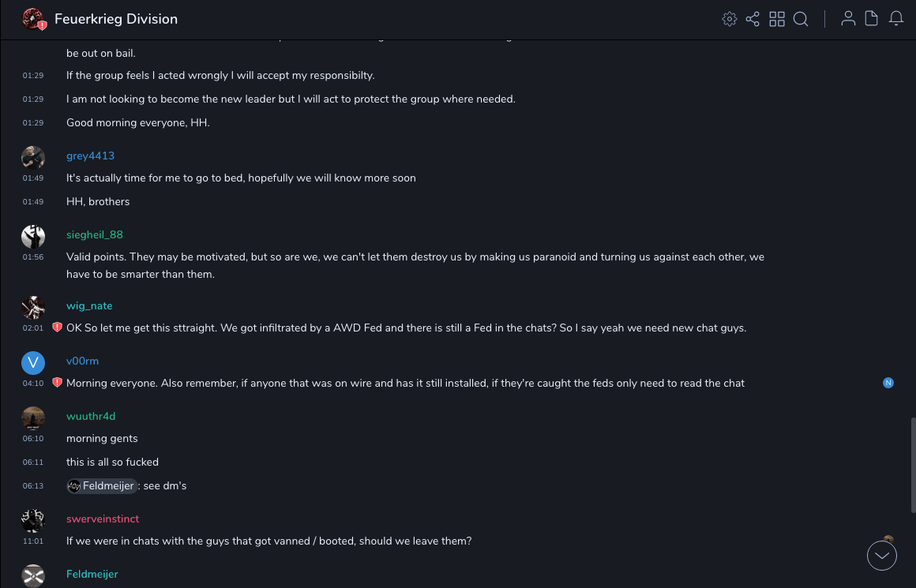This screenshot has height=588, width=916.
Task: Open the Feuerkrieg Division channel title
Action: pyautogui.click(x=116, y=19)
